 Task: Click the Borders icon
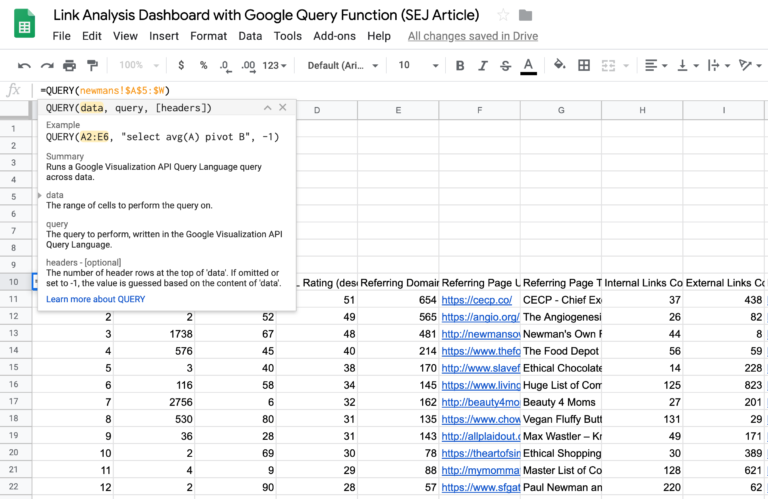pos(584,66)
